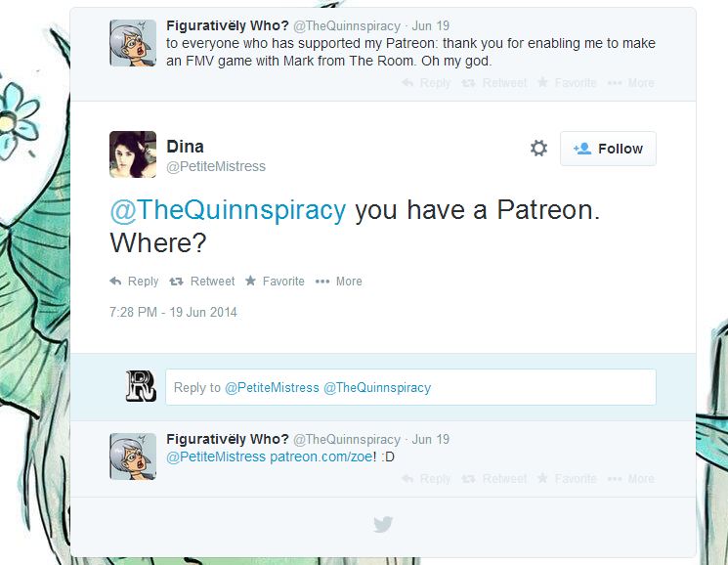Open gear settings menu on Dina's tweet
The height and width of the screenshot is (565, 728).
coord(538,149)
